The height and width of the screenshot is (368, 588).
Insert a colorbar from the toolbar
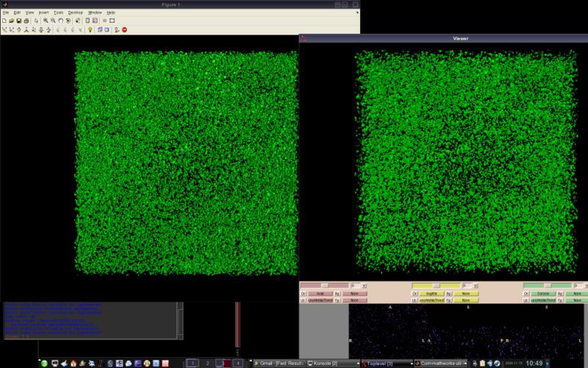[x=87, y=21]
